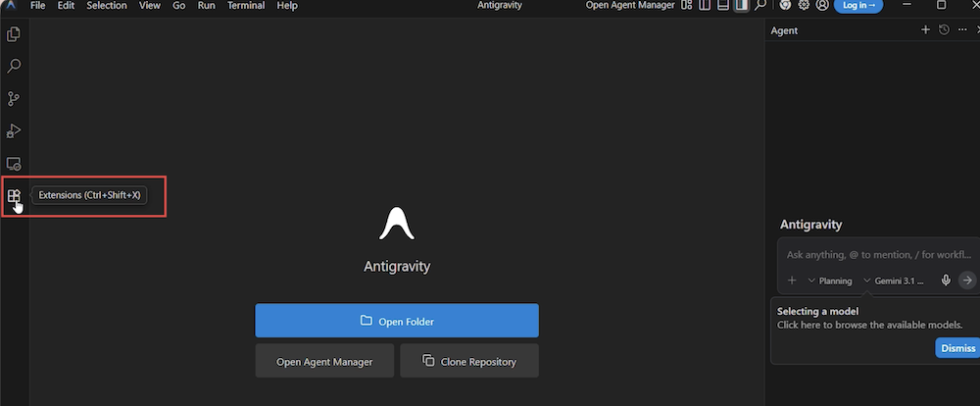
Task: Open the Selection menu
Action: click(x=106, y=6)
